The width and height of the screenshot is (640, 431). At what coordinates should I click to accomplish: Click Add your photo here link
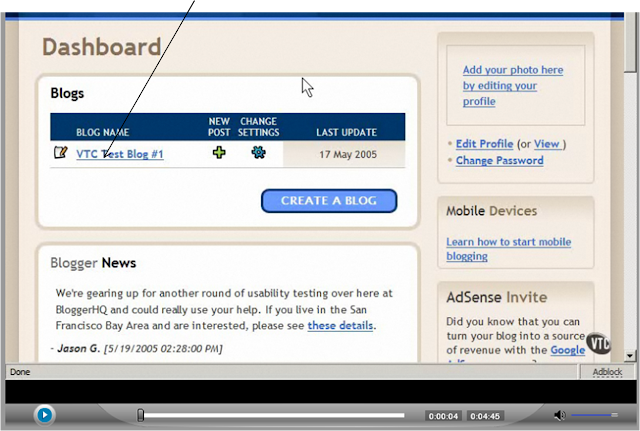(x=513, y=85)
